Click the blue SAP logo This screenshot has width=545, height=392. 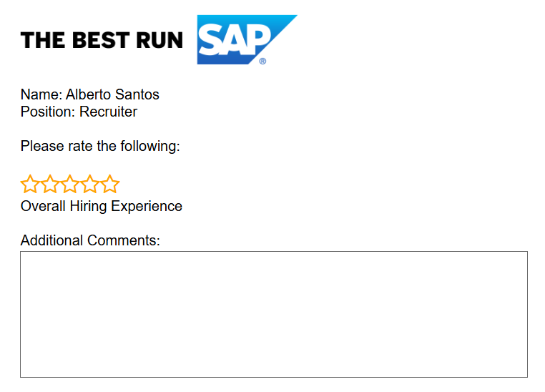click(x=236, y=39)
